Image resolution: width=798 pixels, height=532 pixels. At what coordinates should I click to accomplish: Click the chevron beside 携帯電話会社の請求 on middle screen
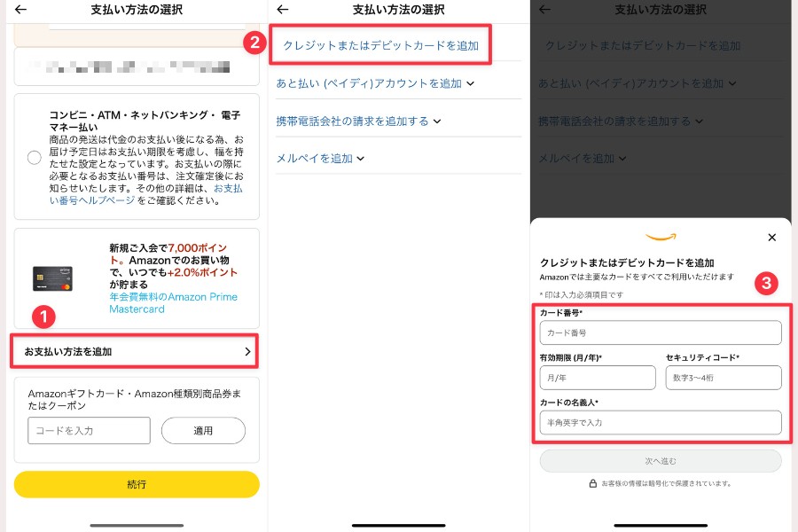[436, 121]
